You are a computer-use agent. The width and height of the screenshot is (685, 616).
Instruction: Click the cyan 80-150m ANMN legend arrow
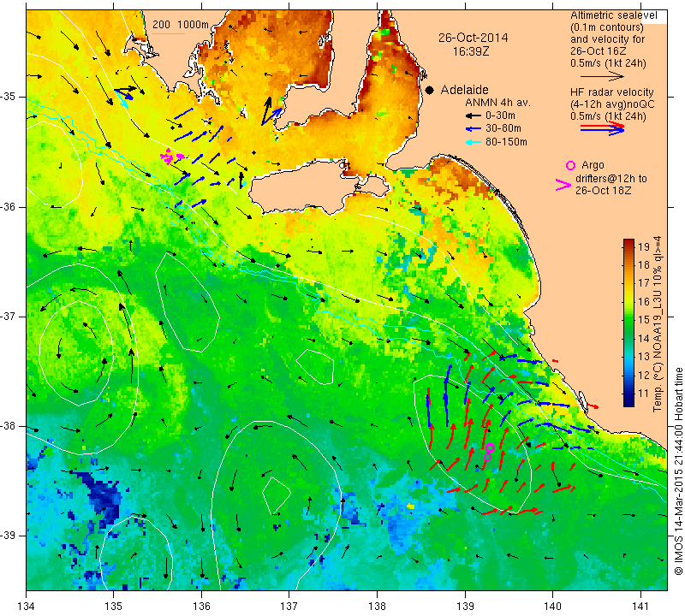[x=473, y=142]
